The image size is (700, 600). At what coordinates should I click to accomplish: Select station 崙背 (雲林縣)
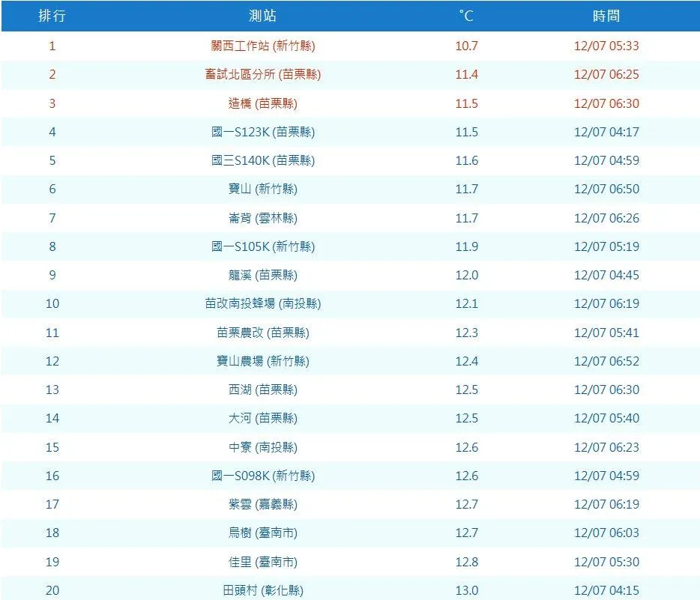(x=263, y=218)
